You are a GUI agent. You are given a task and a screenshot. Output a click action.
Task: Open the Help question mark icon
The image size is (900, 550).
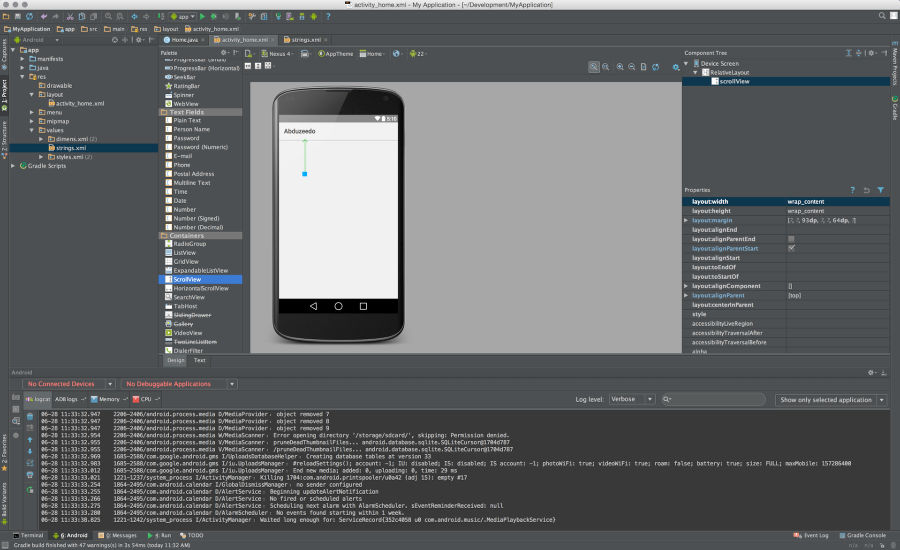328,17
